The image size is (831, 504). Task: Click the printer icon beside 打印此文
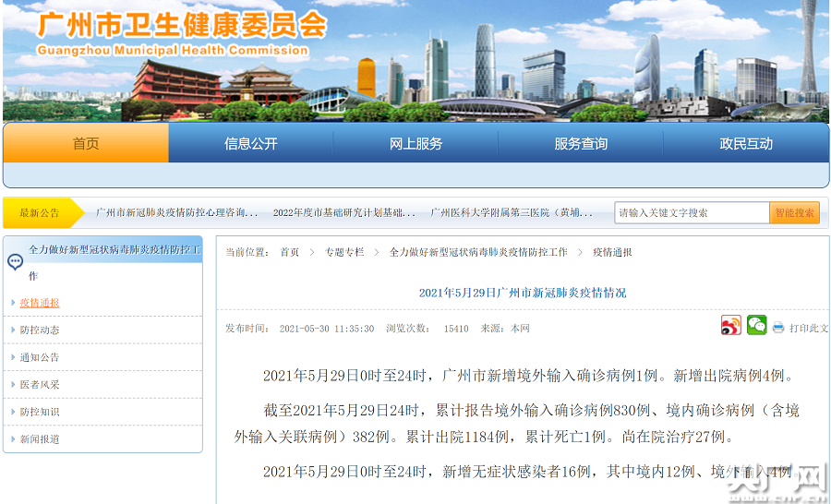tap(778, 328)
